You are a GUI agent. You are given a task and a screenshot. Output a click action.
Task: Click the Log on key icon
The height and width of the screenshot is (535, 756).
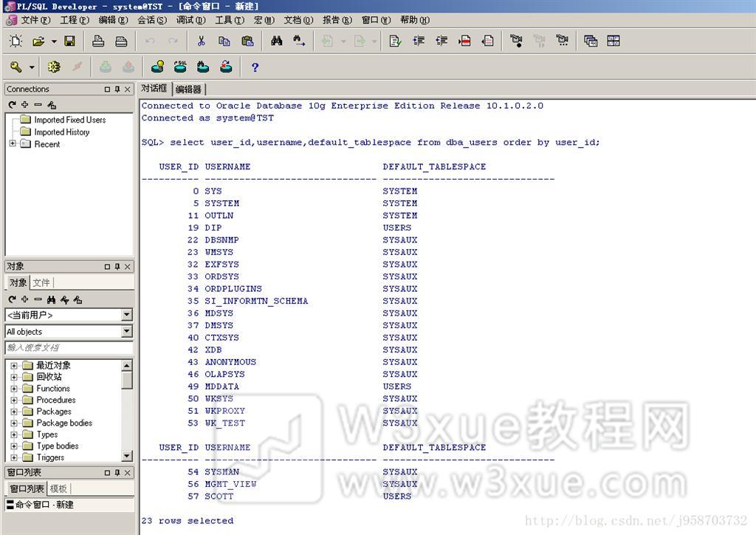[x=16, y=67]
